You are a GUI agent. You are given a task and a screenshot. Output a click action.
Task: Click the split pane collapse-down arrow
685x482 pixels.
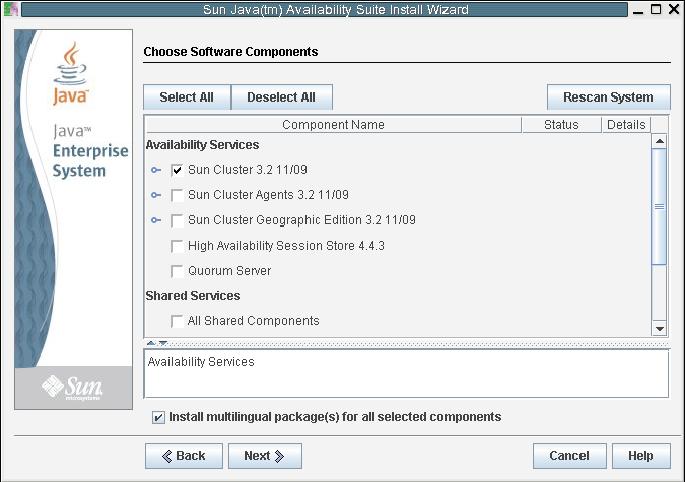tap(163, 343)
